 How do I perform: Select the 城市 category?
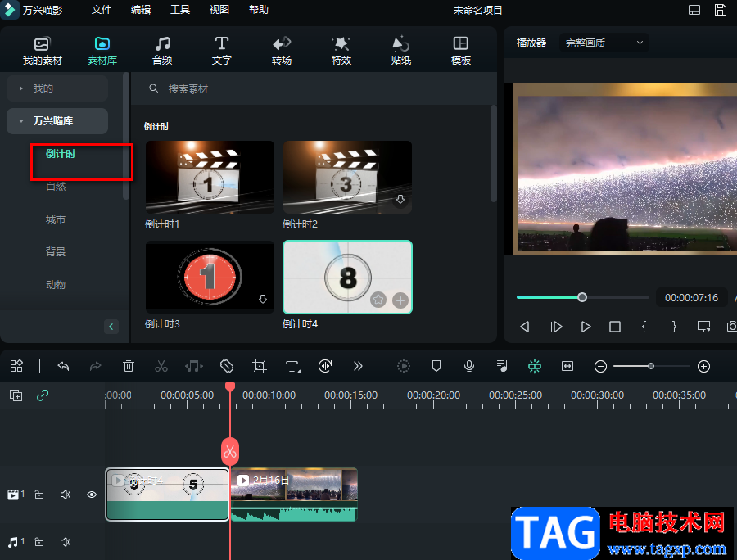(56, 219)
